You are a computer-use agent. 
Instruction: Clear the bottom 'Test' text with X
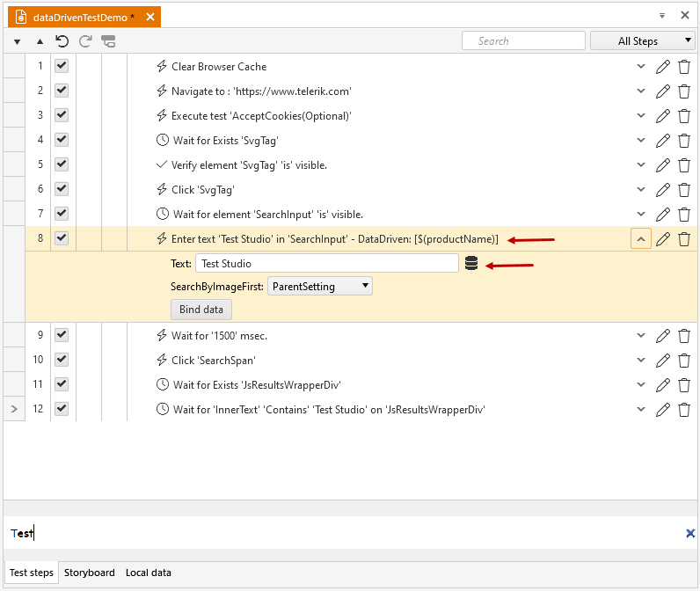690,533
